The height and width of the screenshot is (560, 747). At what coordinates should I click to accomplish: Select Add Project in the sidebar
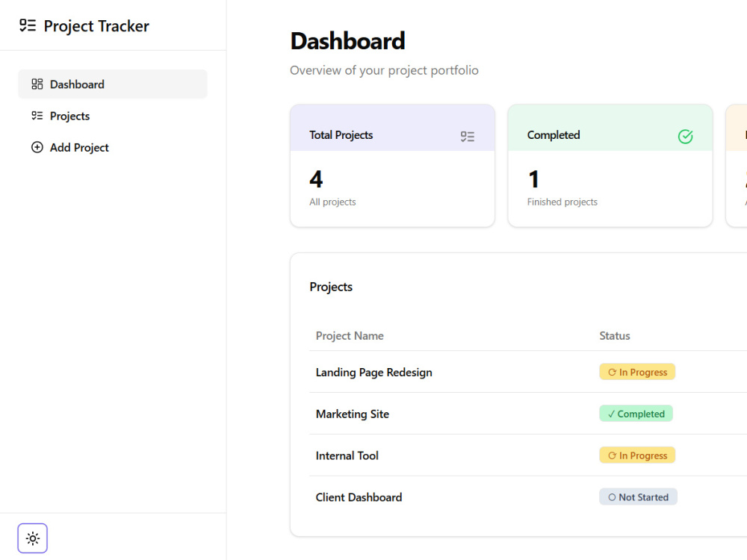[113, 147]
